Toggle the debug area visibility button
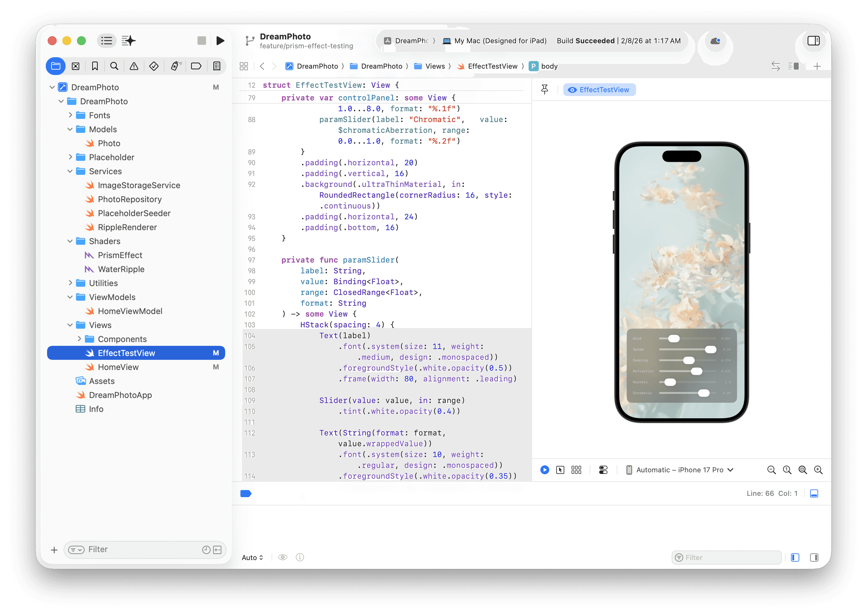 814,494
